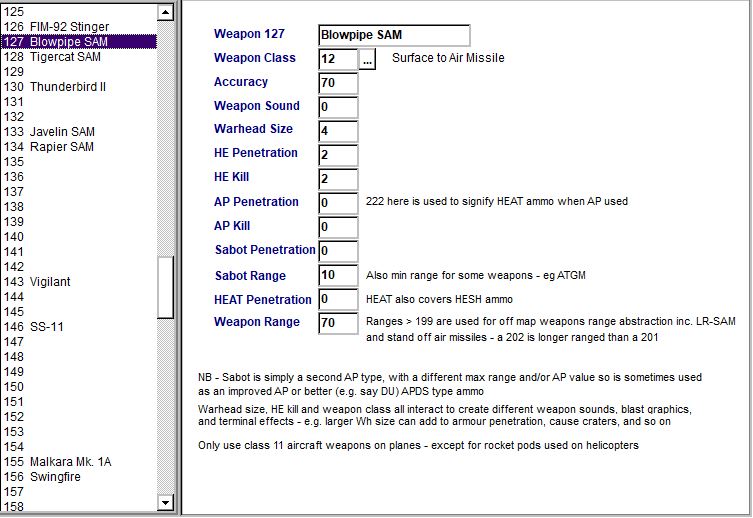
Task: Click the Weapon Class number field
Action: (337, 59)
